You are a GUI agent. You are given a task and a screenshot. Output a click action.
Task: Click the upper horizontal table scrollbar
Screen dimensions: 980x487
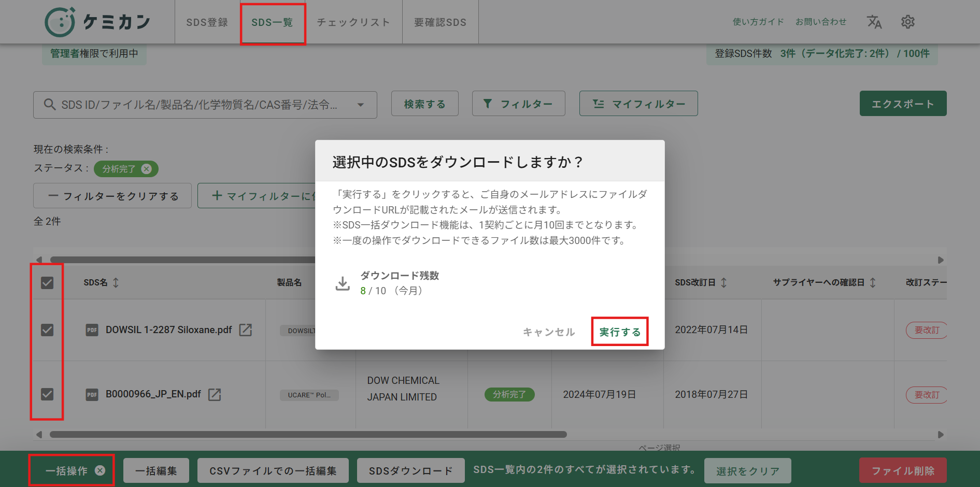point(182,260)
